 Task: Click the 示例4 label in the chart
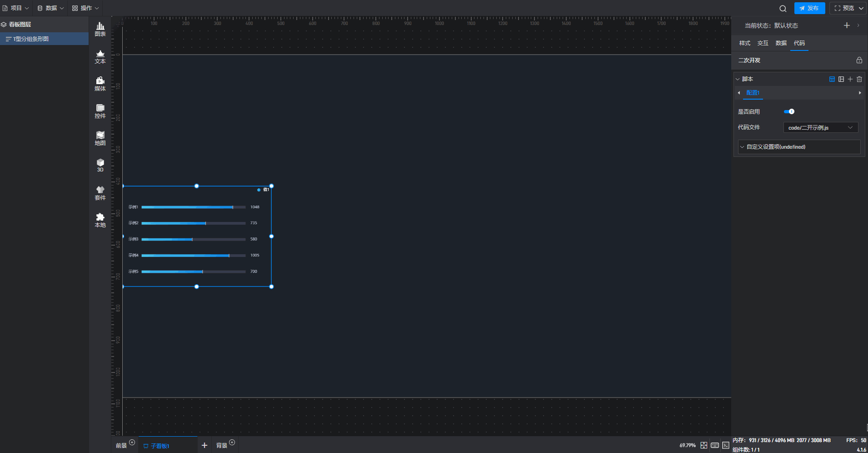133,255
